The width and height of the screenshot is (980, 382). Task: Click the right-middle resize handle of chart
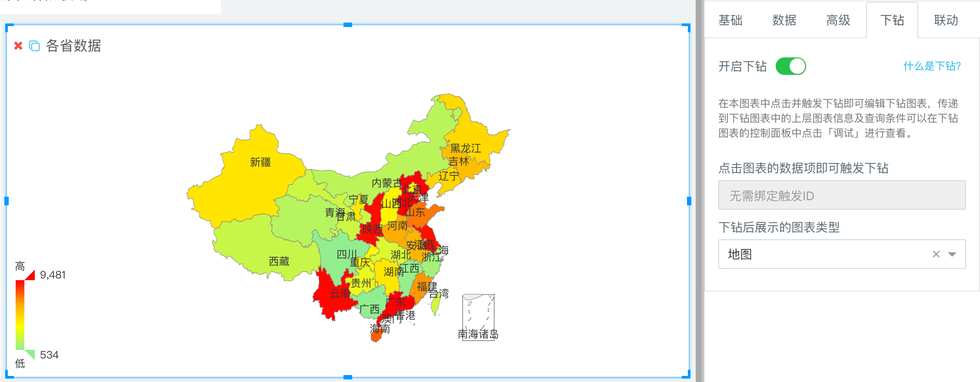tap(689, 201)
